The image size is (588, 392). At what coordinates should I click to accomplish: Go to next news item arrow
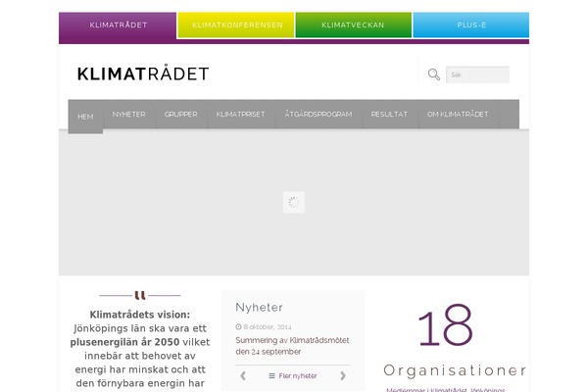343,375
